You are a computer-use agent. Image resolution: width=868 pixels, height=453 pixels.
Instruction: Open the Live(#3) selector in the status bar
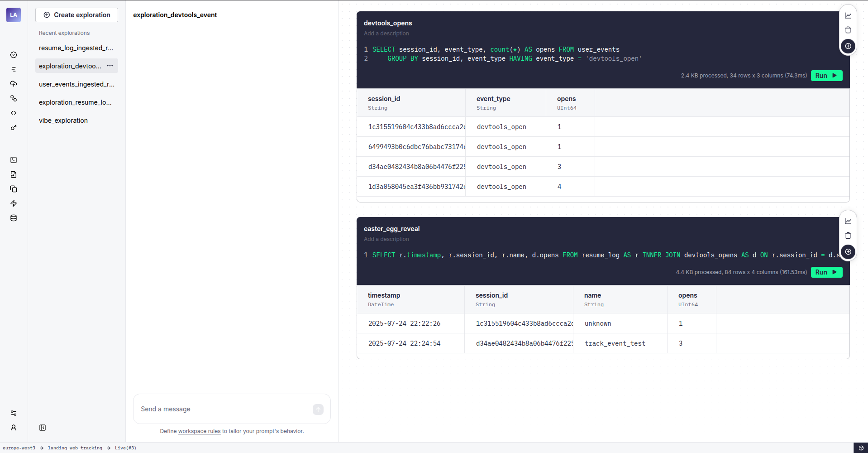coord(125,448)
